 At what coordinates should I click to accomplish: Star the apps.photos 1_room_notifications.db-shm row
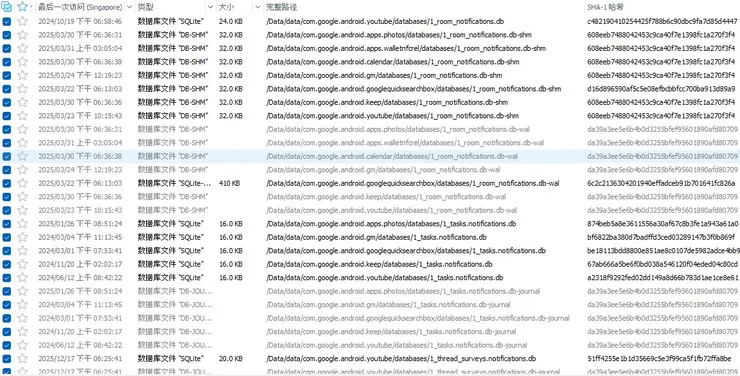[x=22, y=35]
